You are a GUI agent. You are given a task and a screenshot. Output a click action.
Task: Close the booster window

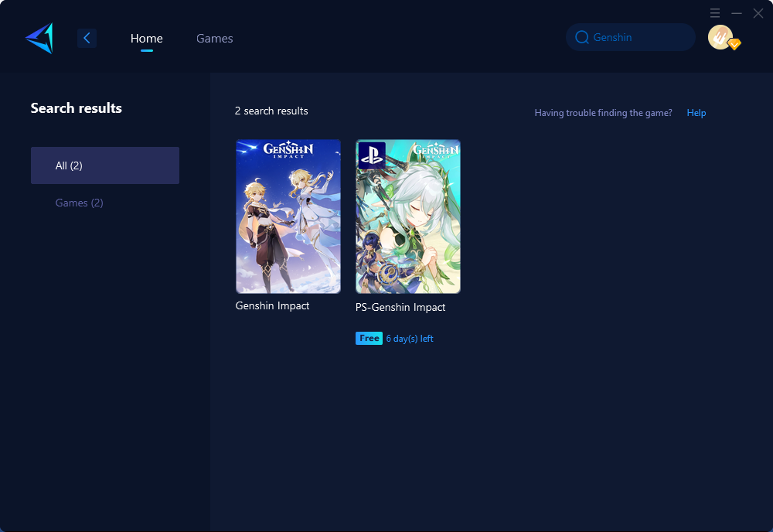pyautogui.click(x=758, y=13)
